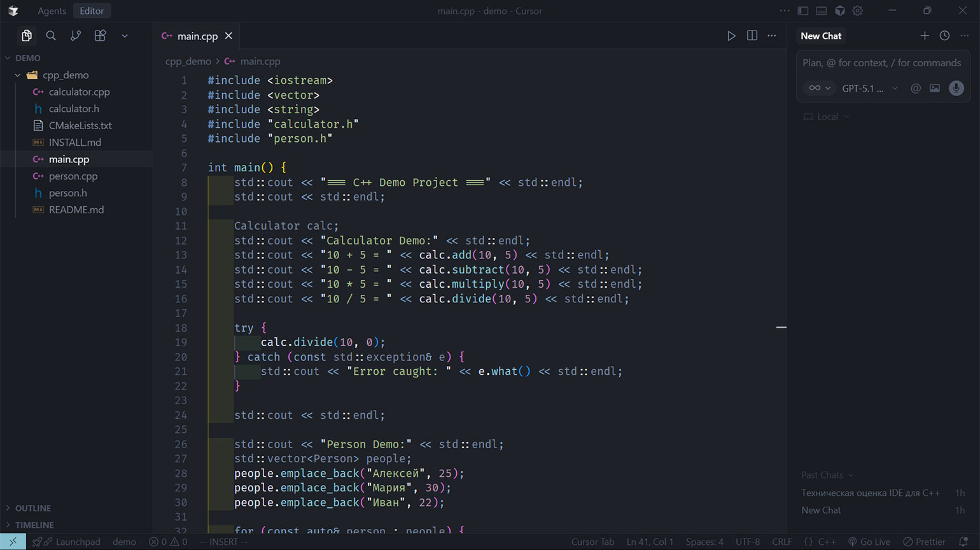Toggle the primary sidebar layout icon
Image resolution: width=980 pixels, height=550 pixels.
click(803, 11)
